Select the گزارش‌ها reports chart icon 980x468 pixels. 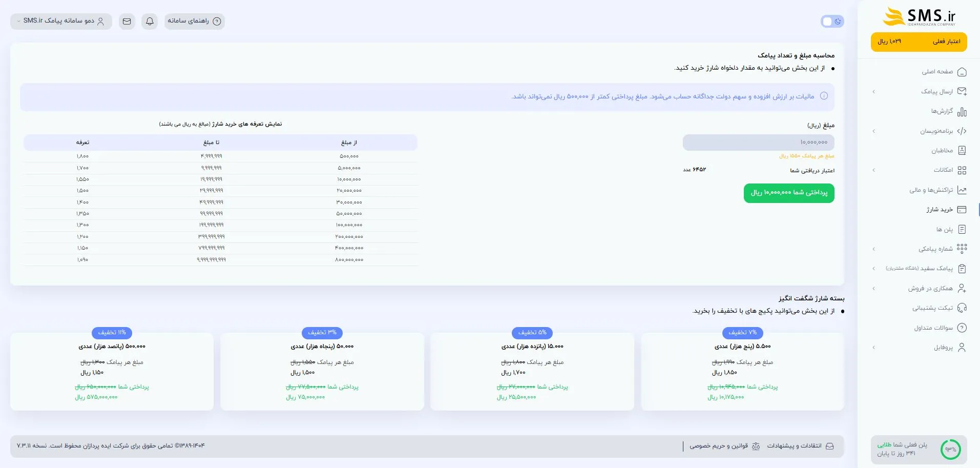click(963, 111)
